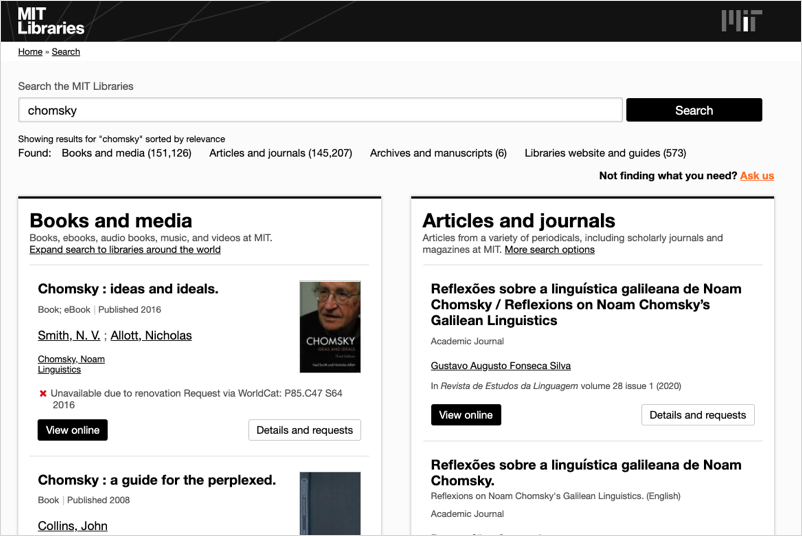
Task: Go to Home in the breadcrumb
Action: [30, 52]
